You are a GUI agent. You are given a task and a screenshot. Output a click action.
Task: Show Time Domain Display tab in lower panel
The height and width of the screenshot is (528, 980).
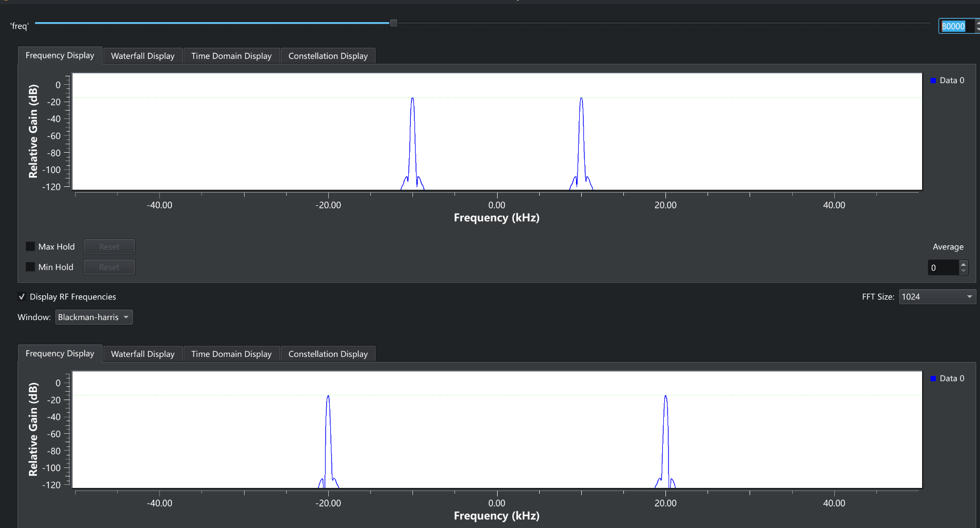coord(231,354)
